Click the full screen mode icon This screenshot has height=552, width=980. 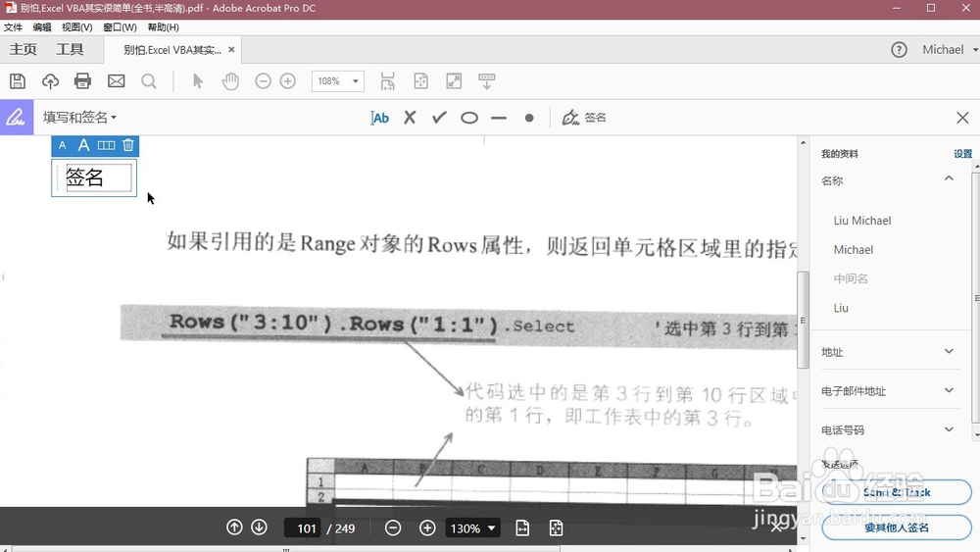(454, 81)
